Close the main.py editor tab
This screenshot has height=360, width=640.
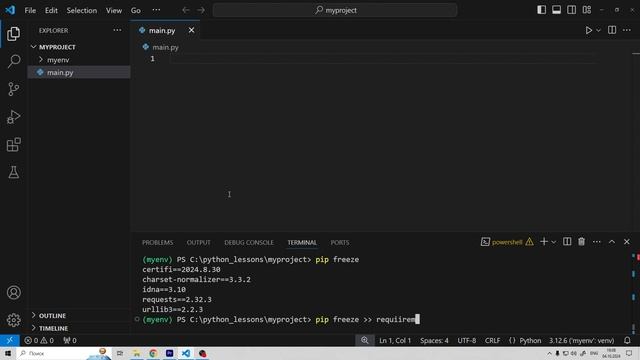point(191,30)
